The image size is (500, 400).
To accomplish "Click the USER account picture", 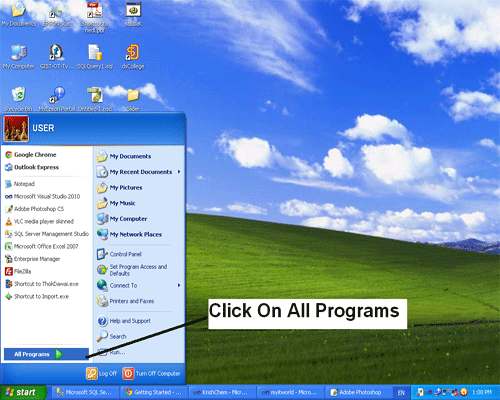I will click(16, 129).
